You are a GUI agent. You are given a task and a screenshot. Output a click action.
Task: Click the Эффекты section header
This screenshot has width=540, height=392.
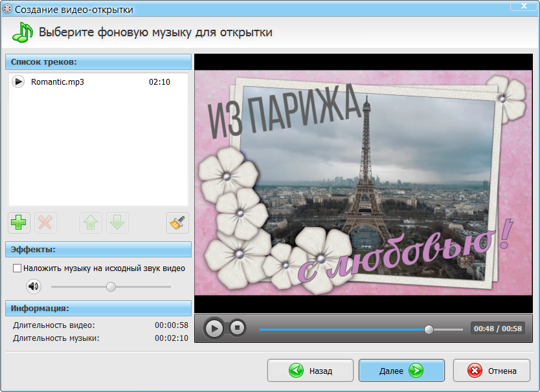click(x=98, y=250)
